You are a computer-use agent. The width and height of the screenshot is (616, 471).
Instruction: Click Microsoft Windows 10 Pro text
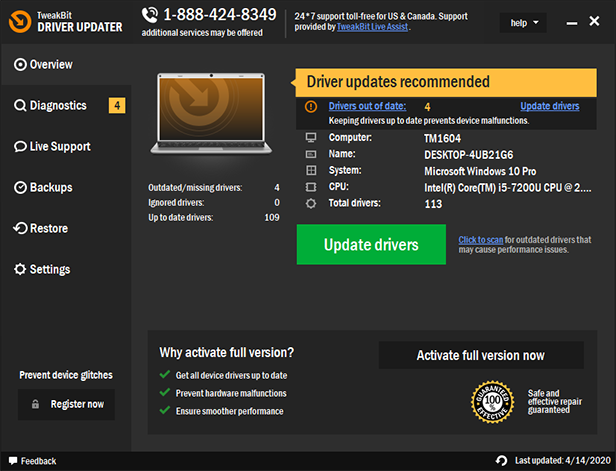(480, 171)
